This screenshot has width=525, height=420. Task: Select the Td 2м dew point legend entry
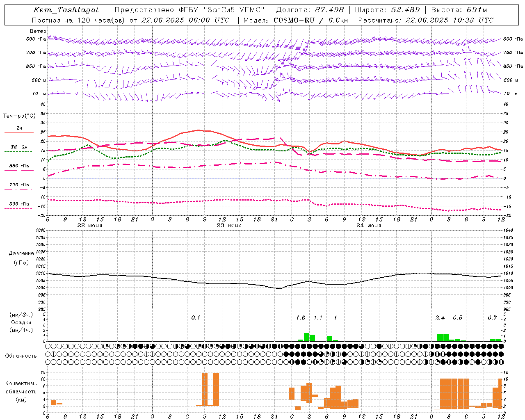click(x=19, y=147)
